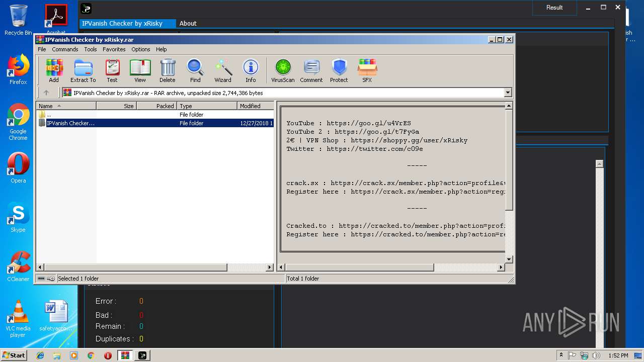The height and width of the screenshot is (362, 644).
Task: Sort file list by Modified column
Action: (256, 106)
